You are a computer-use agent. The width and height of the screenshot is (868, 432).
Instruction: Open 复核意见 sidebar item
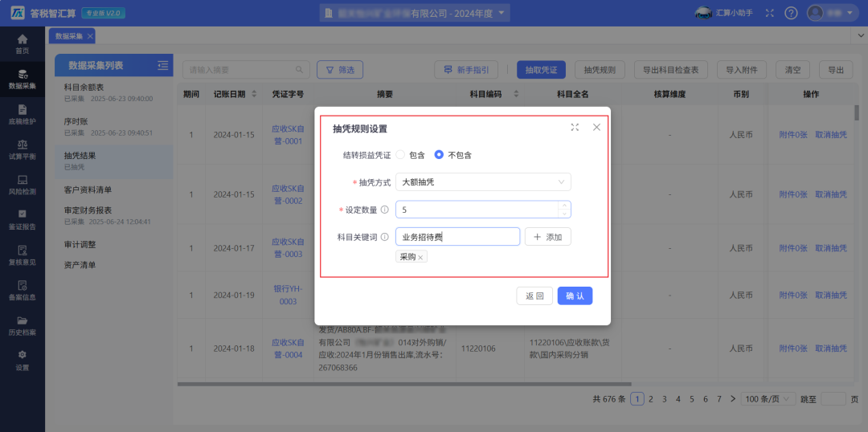click(x=23, y=255)
